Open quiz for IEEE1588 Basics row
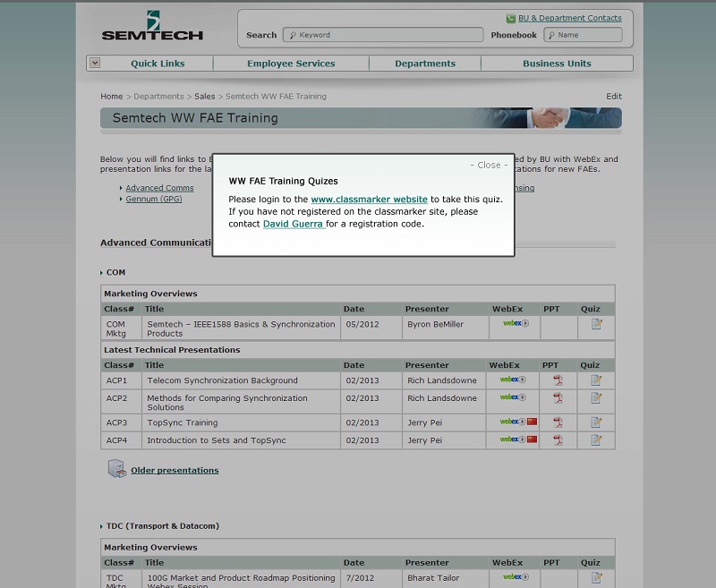 pyautogui.click(x=596, y=324)
